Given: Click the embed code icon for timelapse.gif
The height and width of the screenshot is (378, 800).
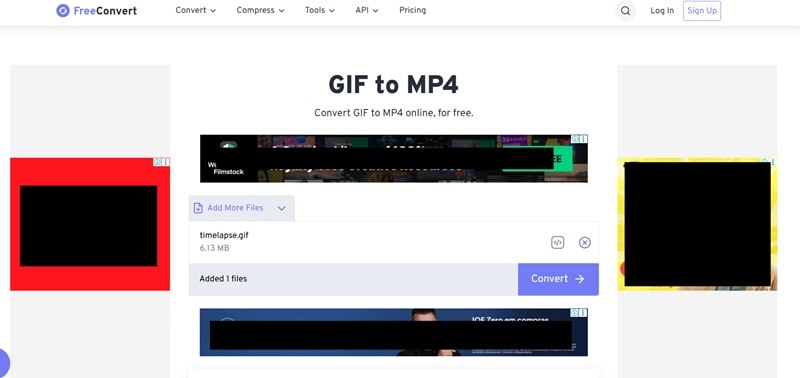Looking at the screenshot, I should tap(558, 243).
